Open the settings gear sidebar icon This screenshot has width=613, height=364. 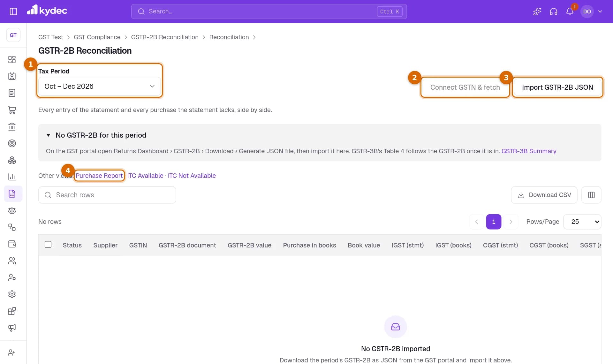pyautogui.click(x=12, y=294)
